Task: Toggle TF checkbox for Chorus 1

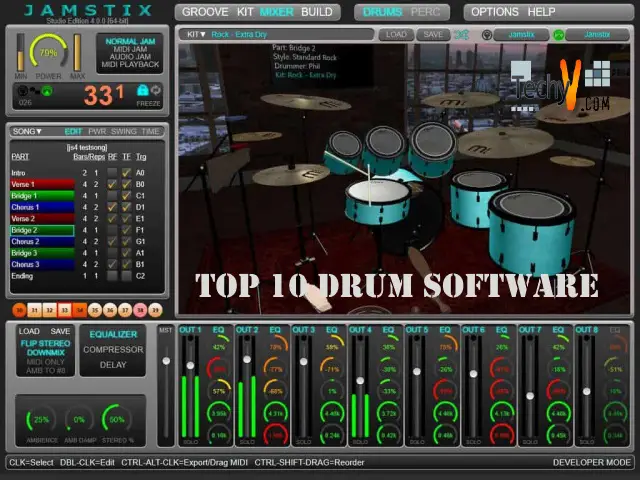Action: [x=127, y=207]
